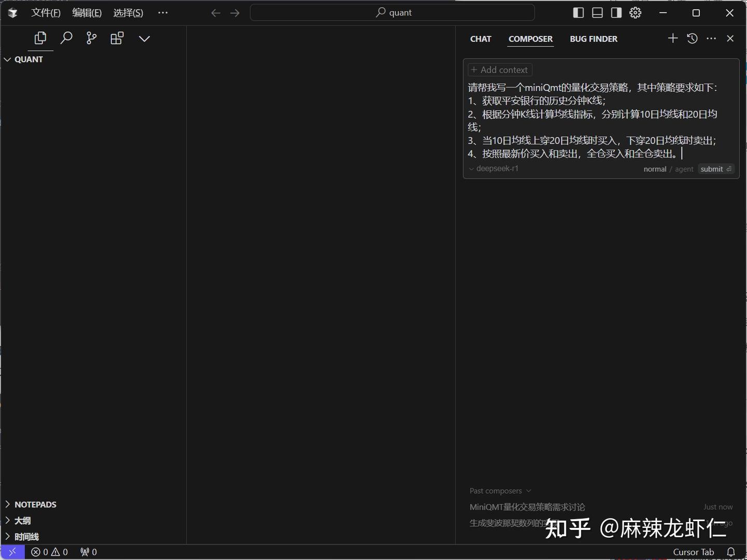
Task: Toggle the primary sidebar layout icon
Action: (578, 13)
